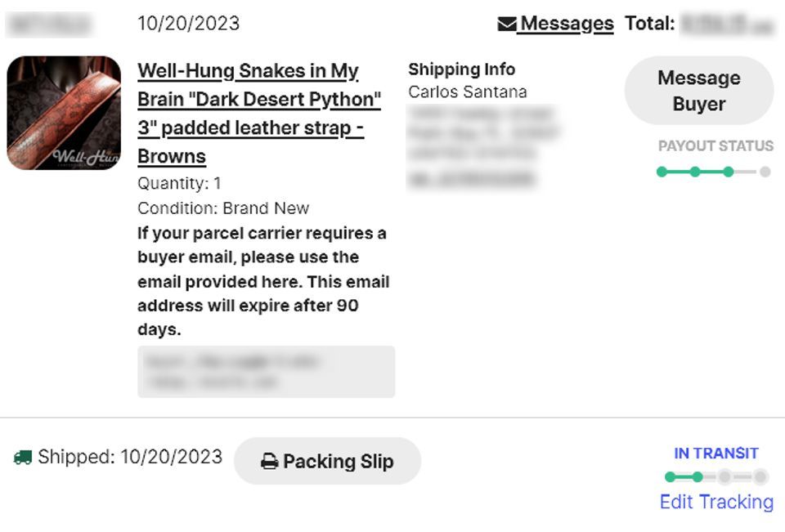Select the buyer name Carlos Santana
The height and width of the screenshot is (532, 785).
pyautogui.click(x=467, y=92)
